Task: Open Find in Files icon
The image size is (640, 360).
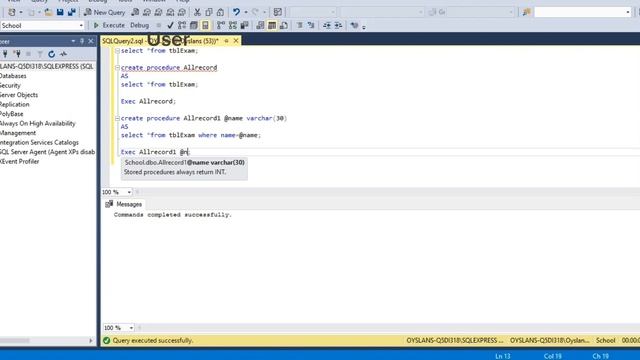Action: [527, 12]
